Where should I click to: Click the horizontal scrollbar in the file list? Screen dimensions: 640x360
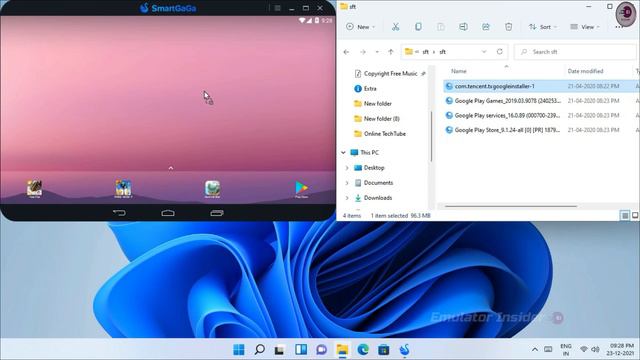(511, 207)
